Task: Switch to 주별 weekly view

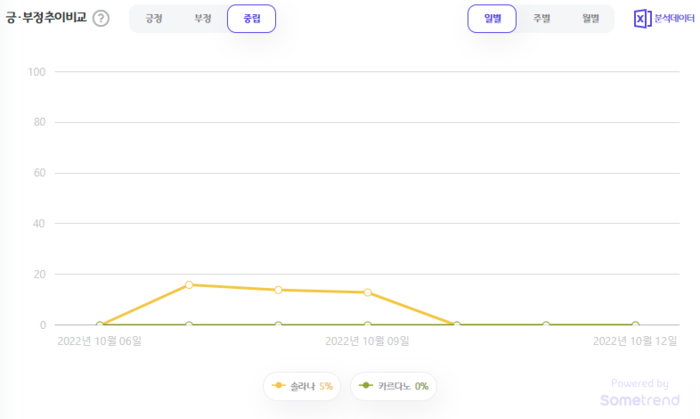Action: pos(542,19)
